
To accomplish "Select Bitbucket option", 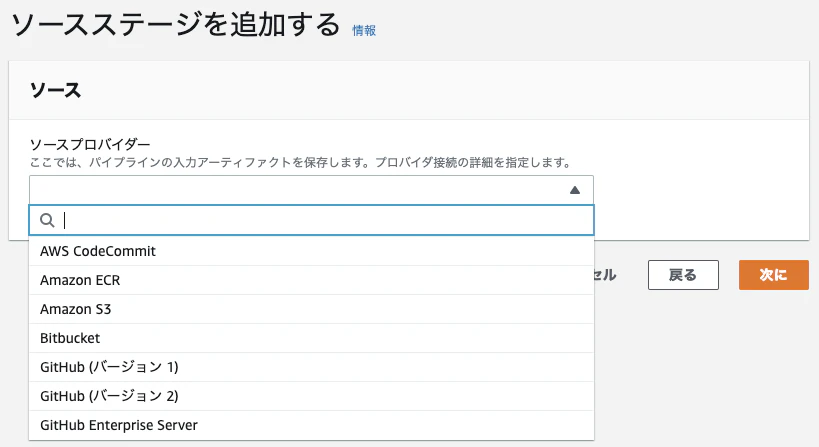I will coord(311,338).
